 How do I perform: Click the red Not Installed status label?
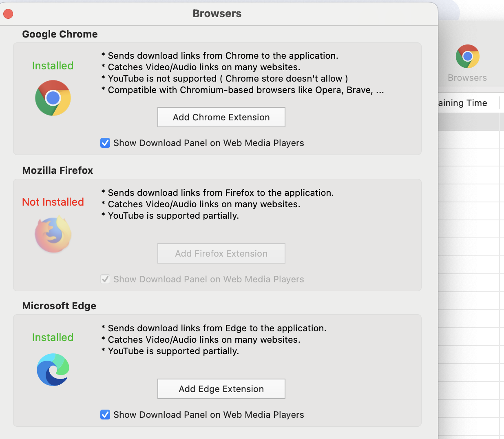[x=53, y=202]
